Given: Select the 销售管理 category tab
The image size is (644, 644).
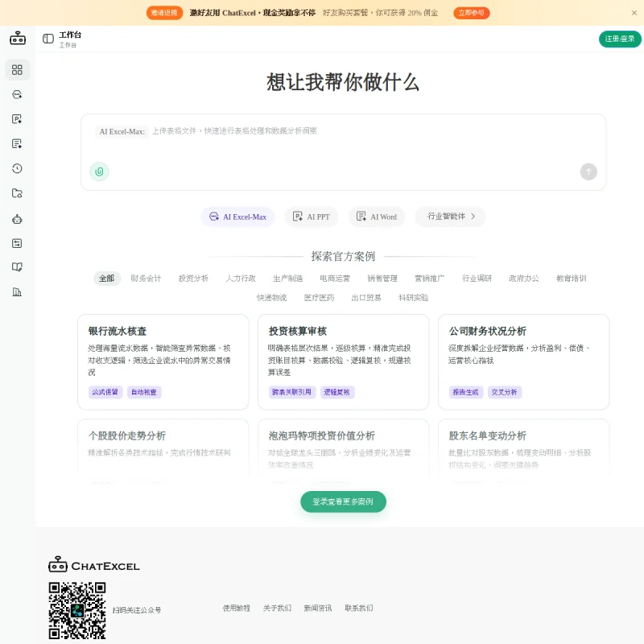Looking at the screenshot, I should (382, 279).
